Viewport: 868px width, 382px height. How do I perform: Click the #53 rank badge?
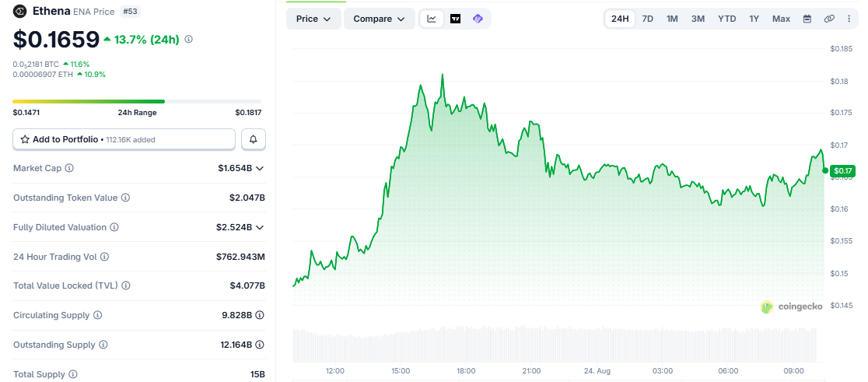click(131, 11)
